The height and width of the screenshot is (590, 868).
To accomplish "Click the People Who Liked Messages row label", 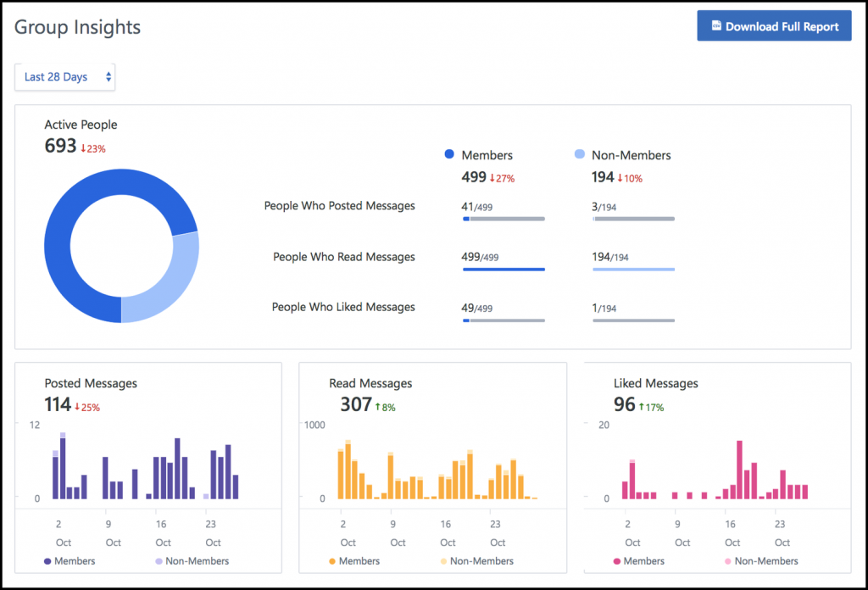I will coord(342,307).
